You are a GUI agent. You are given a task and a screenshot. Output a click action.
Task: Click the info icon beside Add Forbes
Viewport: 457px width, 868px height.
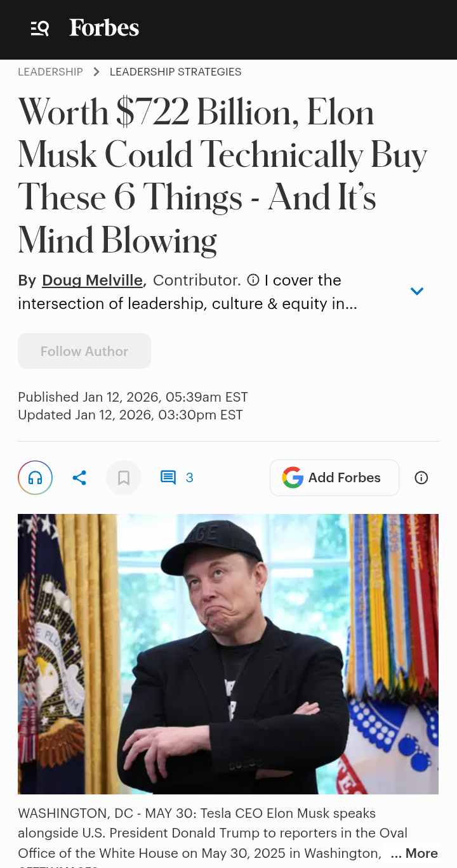coord(421,478)
